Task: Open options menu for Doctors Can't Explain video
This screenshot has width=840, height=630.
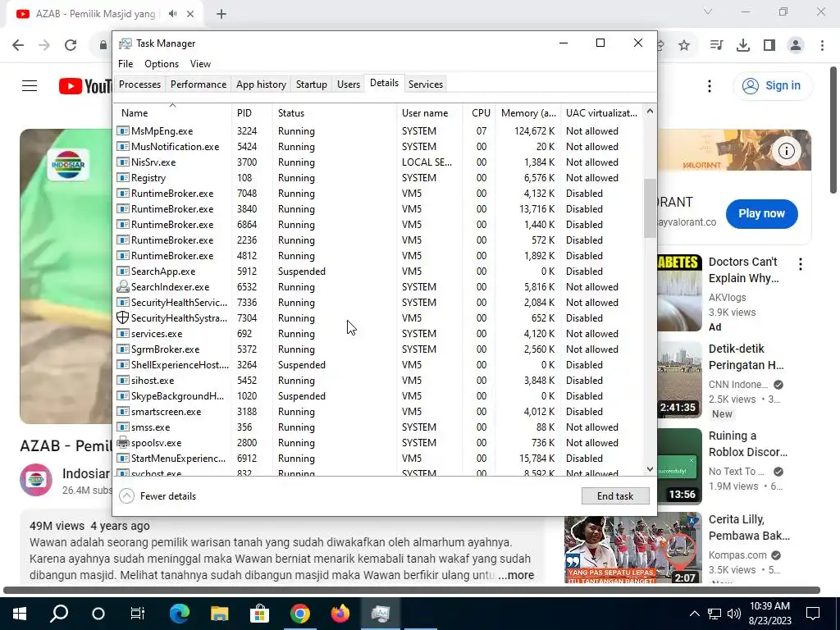Action: [x=801, y=263]
